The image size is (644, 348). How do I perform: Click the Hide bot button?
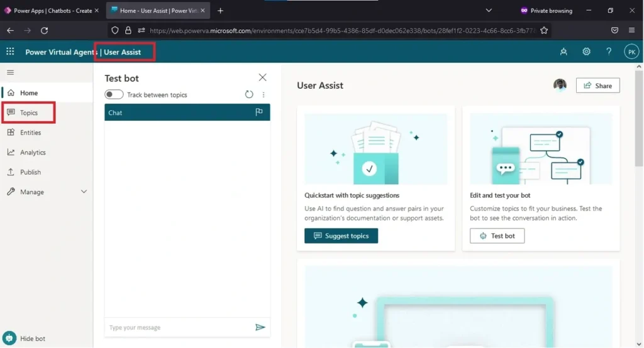24,338
